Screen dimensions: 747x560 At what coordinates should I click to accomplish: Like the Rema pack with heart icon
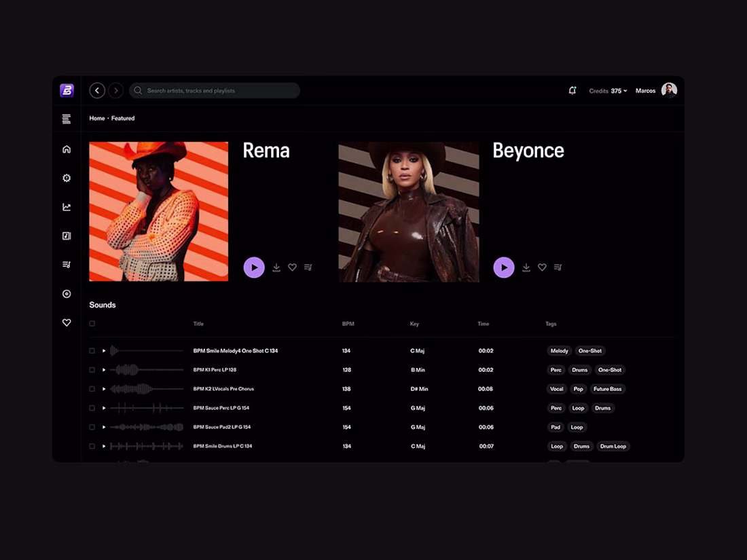[x=292, y=267]
